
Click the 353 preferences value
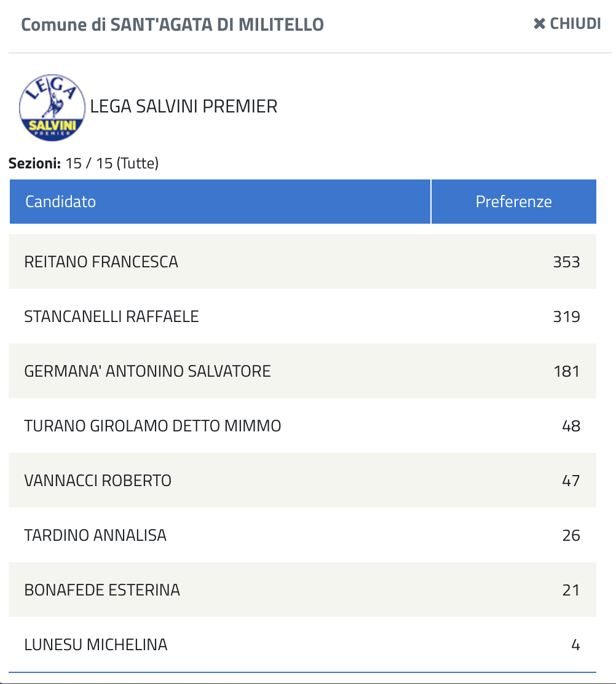pos(566,262)
